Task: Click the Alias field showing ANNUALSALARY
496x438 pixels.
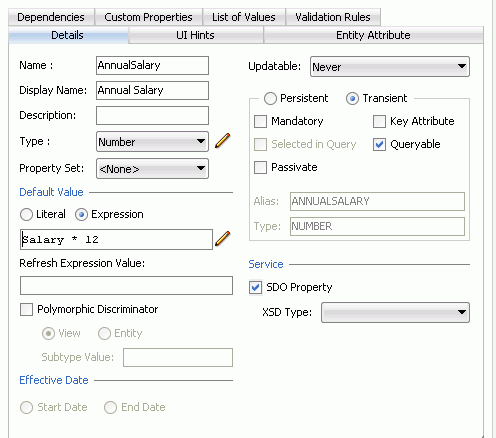Action: 377,201
